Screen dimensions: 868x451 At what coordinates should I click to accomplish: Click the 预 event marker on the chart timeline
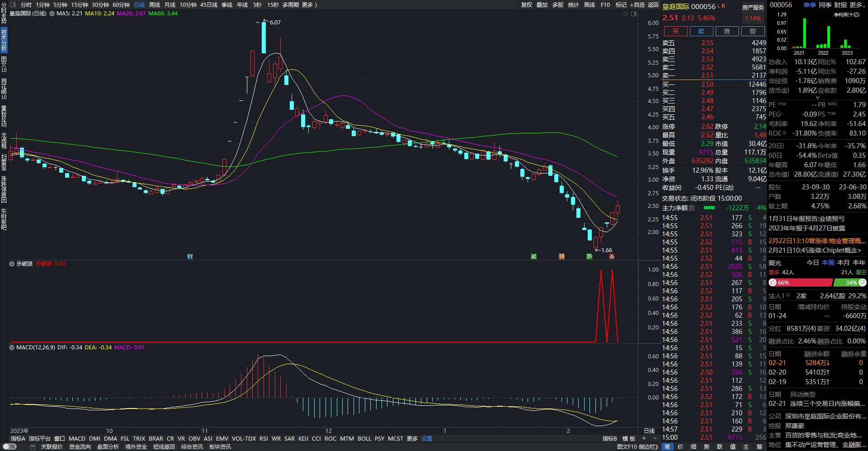point(561,257)
